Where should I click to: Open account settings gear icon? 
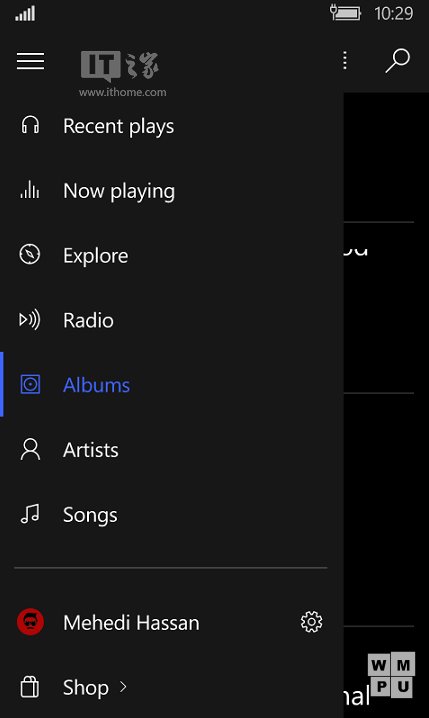pos(311,622)
